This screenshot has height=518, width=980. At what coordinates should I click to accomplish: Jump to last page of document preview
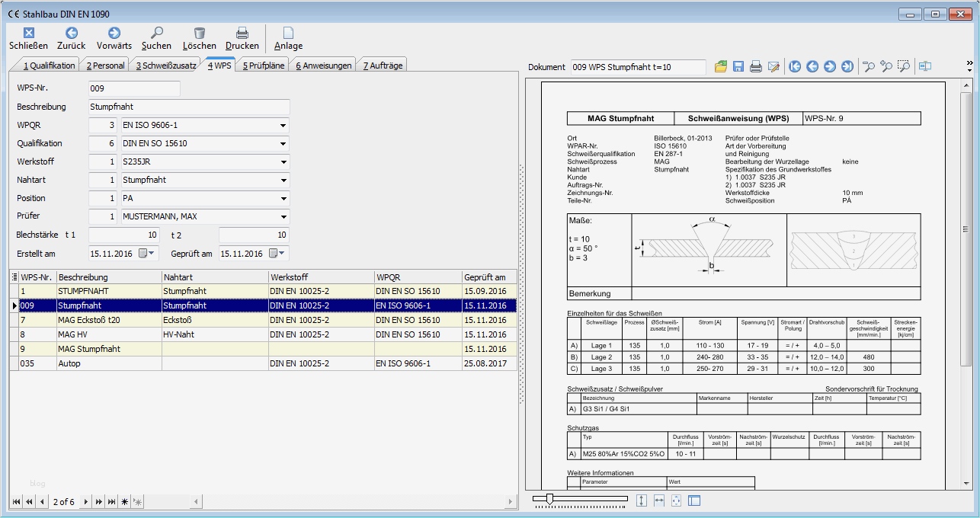click(847, 67)
